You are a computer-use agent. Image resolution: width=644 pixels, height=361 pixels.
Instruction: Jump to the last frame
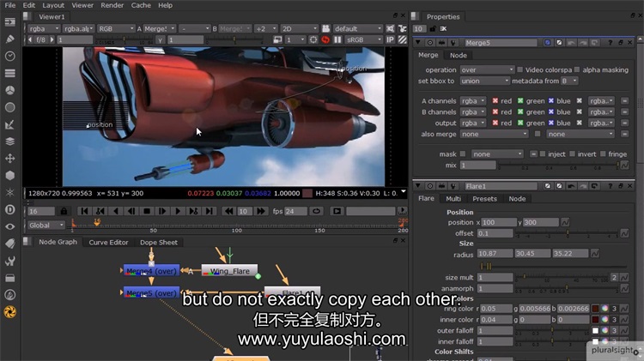coord(209,211)
